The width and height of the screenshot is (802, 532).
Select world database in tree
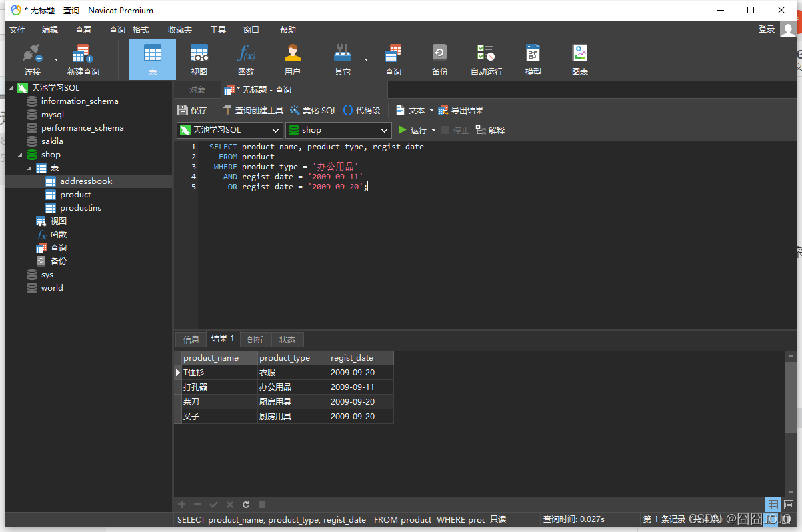[52, 288]
